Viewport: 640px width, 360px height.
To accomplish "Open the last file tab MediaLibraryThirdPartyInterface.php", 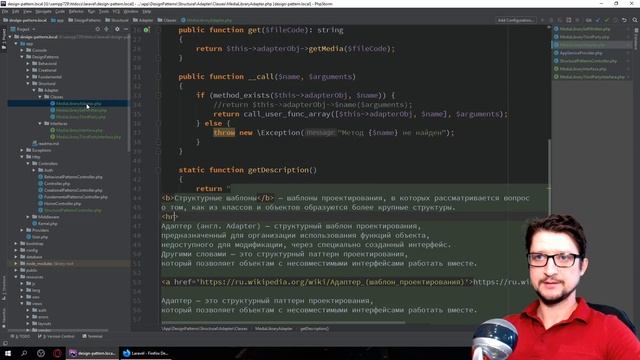I will pyautogui.click(x=592, y=77).
